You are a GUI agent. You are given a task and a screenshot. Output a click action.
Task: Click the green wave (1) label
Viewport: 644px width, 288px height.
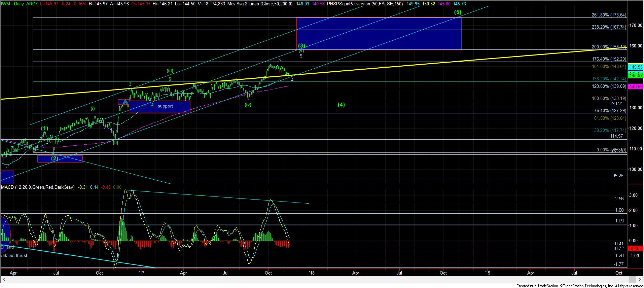tap(44, 128)
